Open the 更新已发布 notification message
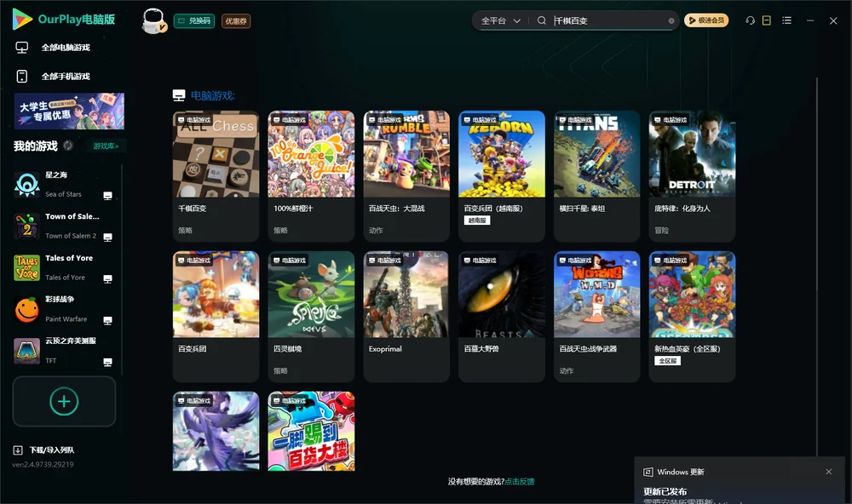852x504 pixels. point(665,491)
